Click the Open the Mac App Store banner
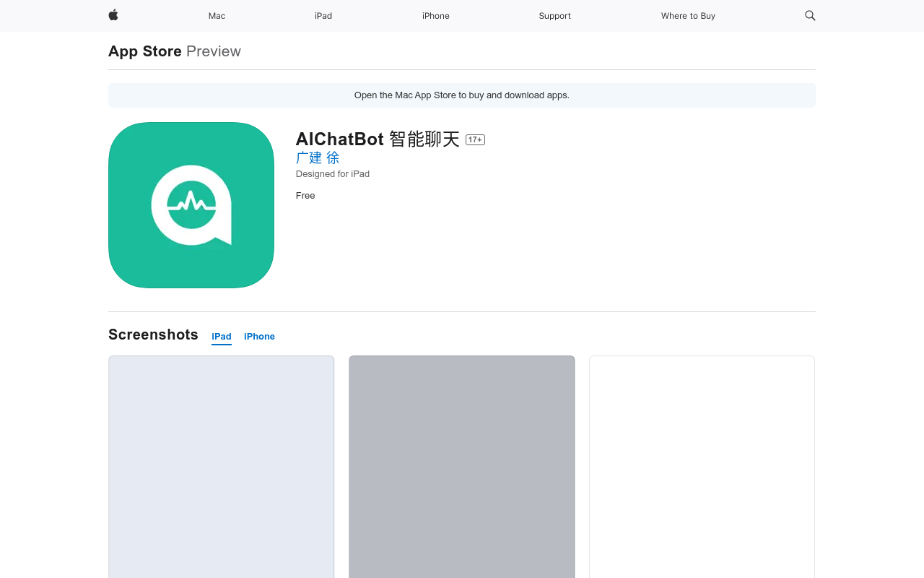The width and height of the screenshot is (924, 578). (462, 95)
